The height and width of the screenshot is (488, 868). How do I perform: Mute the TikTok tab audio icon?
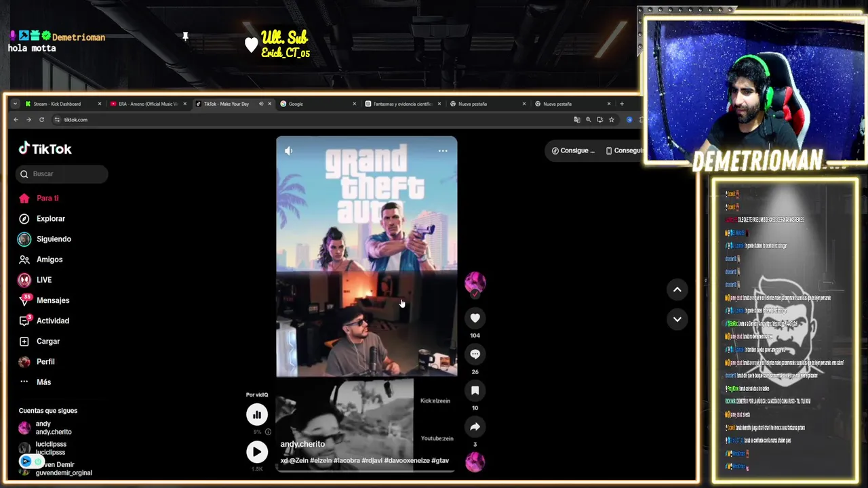coord(261,104)
